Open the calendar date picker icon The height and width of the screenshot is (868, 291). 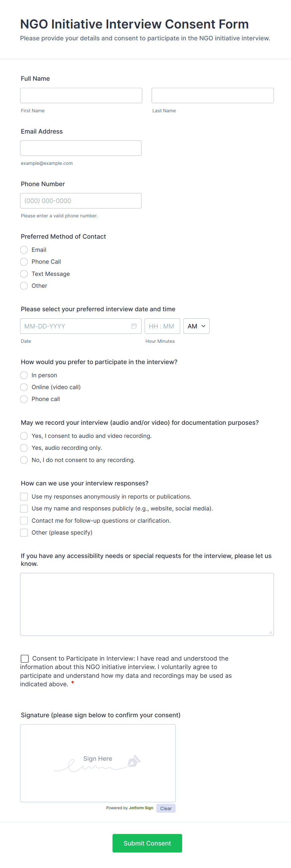coord(134,326)
